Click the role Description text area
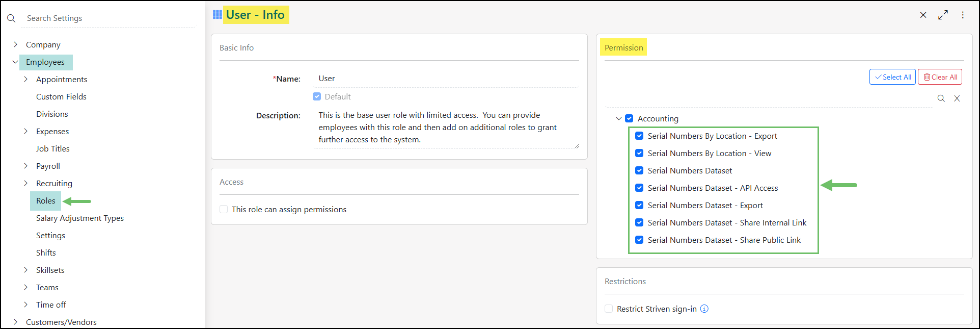Image resolution: width=980 pixels, height=329 pixels. point(446,128)
